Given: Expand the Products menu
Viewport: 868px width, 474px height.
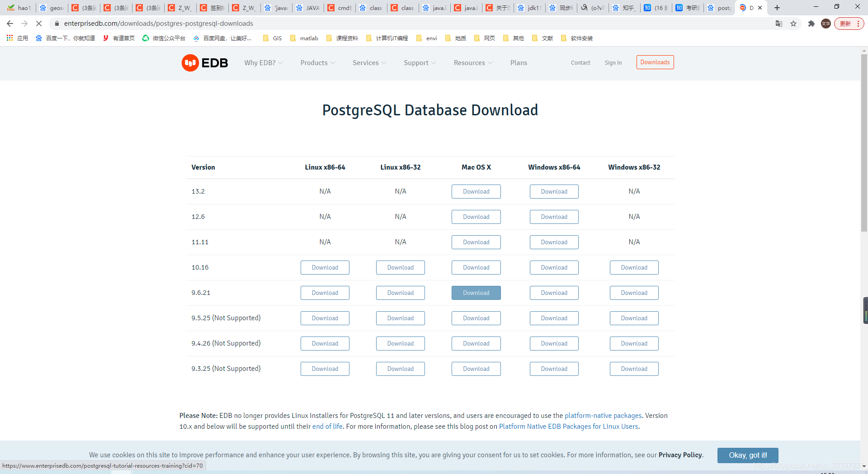Looking at the screenshot, I should (318, 63).
